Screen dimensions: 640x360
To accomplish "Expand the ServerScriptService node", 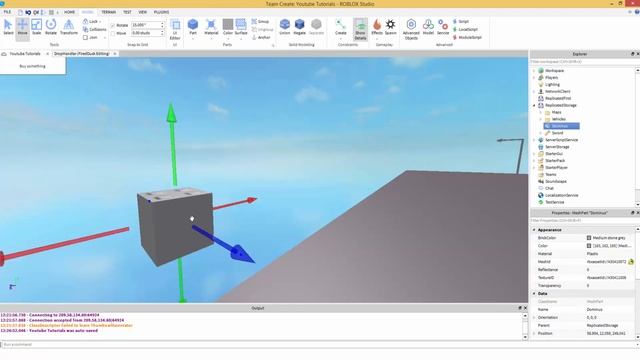I will point(534,140).
